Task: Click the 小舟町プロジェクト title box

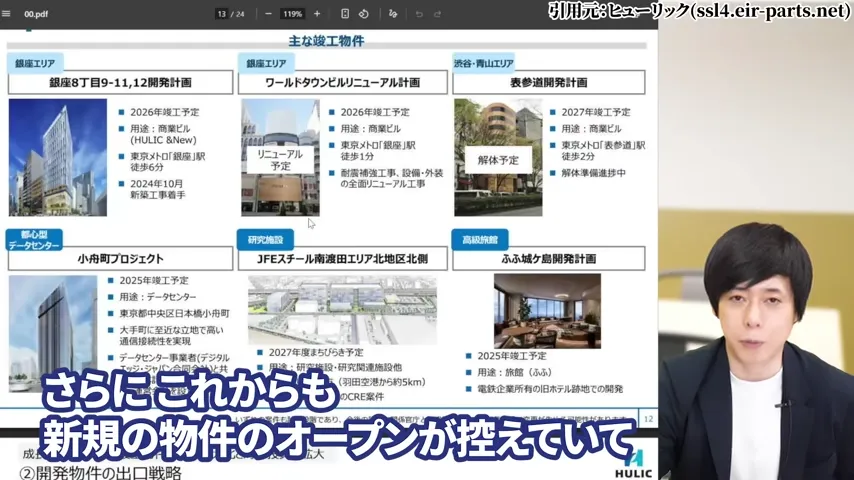Action: [x=120, y=258]
